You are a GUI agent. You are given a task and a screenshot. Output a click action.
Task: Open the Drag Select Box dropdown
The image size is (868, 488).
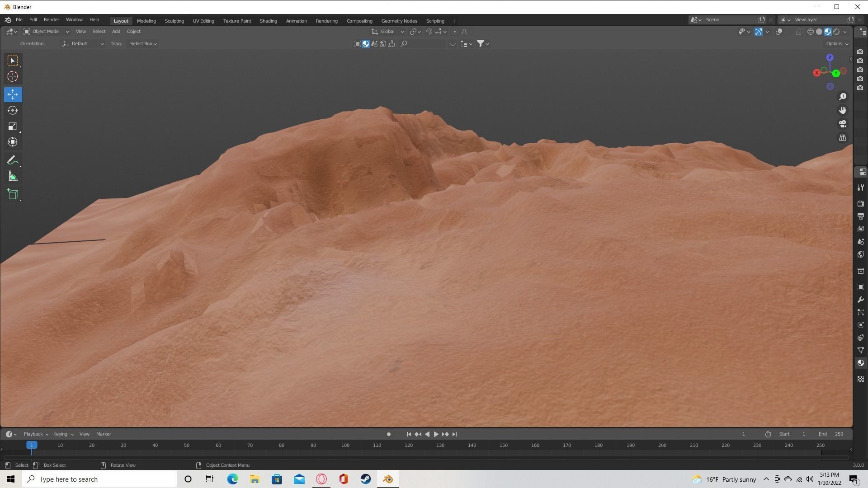143,44
